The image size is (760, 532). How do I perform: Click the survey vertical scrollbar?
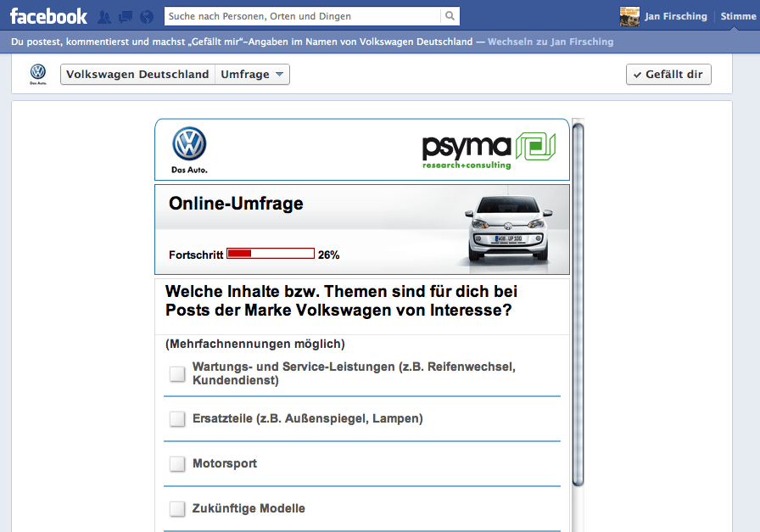[578, 305]
